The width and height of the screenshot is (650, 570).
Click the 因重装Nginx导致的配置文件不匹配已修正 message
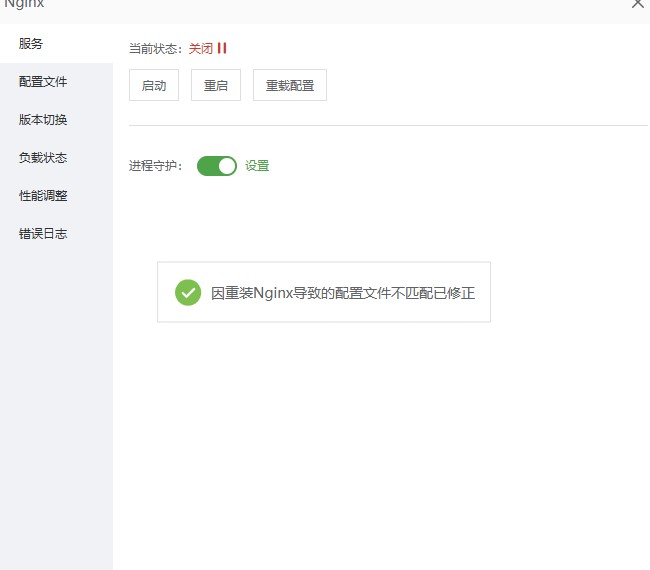tap(343, 293)
